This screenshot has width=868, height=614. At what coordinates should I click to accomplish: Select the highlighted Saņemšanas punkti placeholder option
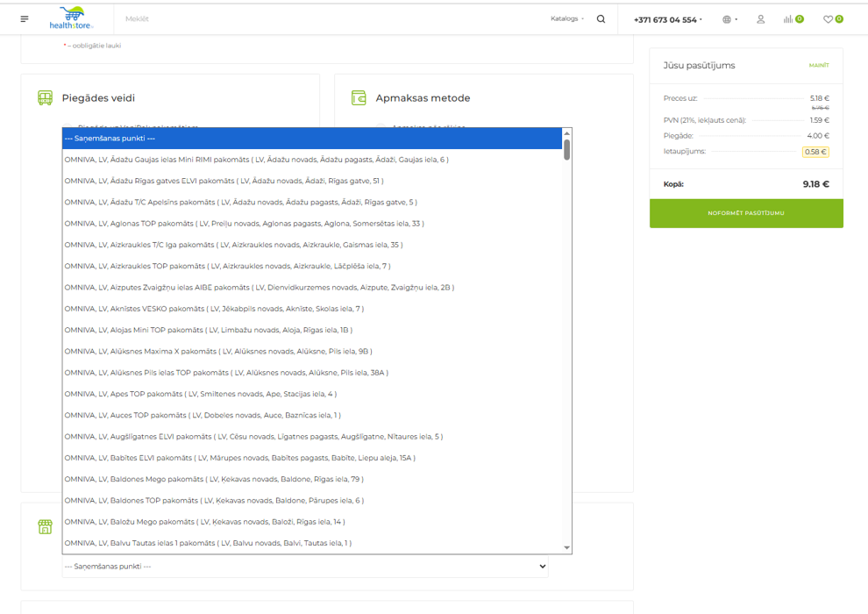tap(312, 139)
